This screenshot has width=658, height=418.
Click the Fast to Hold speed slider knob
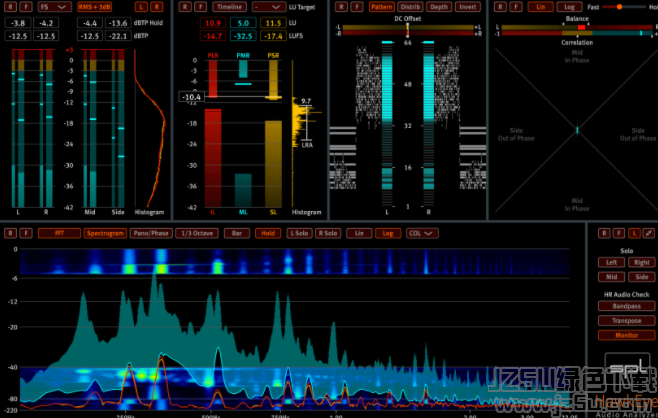tap(619, 7)
